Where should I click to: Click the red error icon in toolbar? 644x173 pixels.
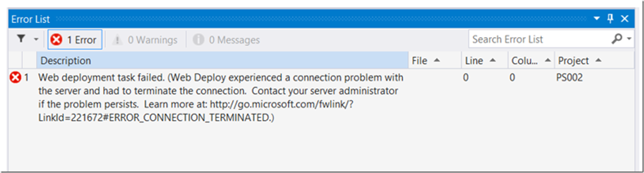click(x=56, y=40)
